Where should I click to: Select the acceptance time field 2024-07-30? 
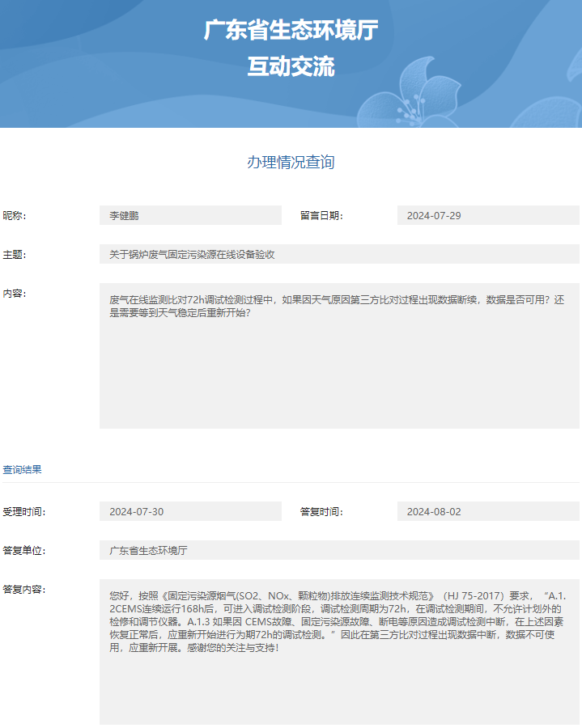tap(190, 511)
